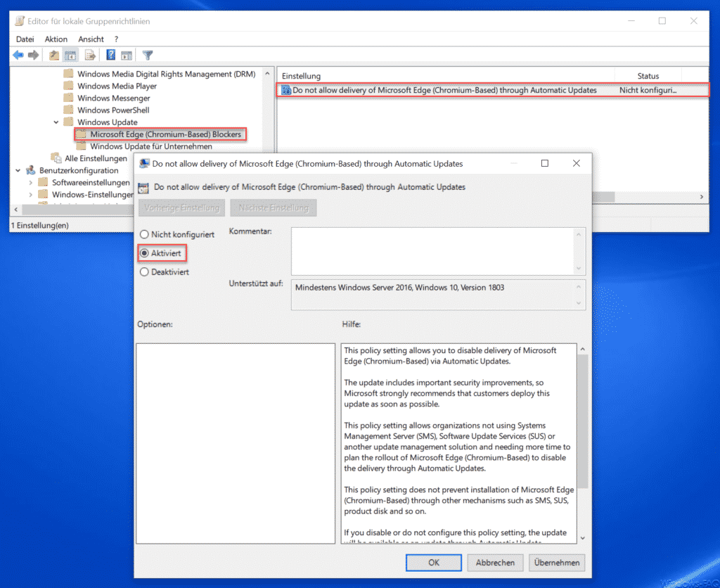This screenshot has width=720, height=588.
Task: Click the 'Nicht konfiguri...' status cell
Action: [x=648, y=90]
